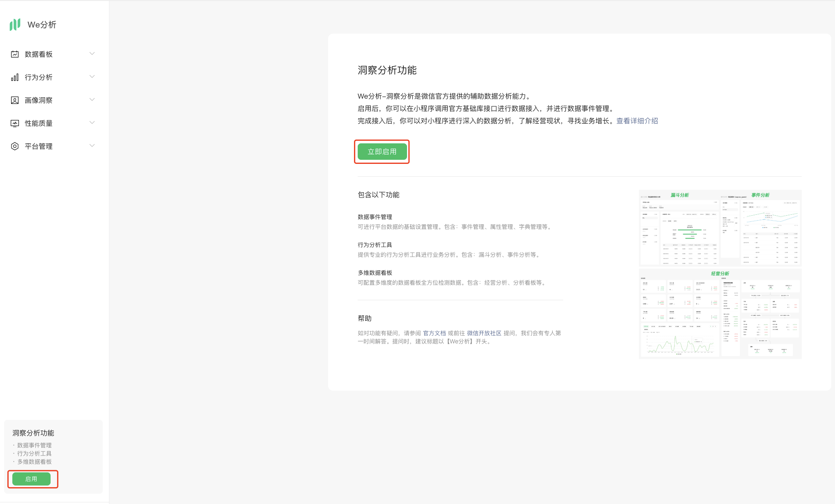The image size is (835, 504).
Task: Click the We分析 logo icon
Action: coord(15,25)
